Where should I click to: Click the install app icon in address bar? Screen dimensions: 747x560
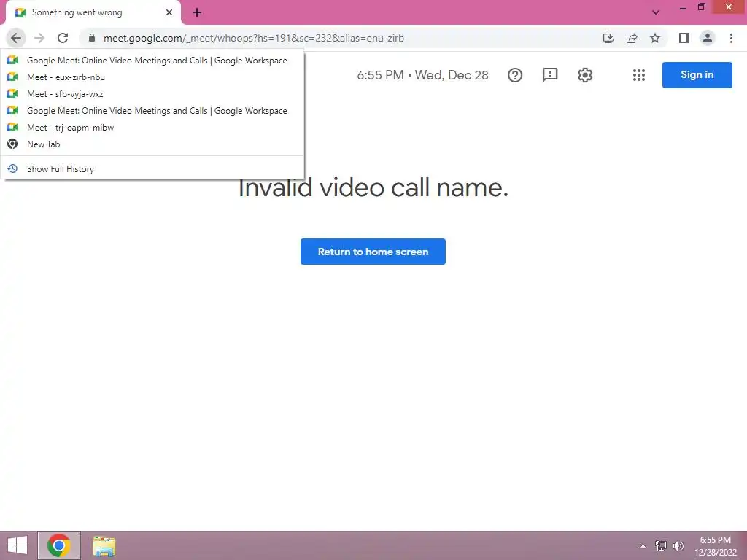tap(608, 38)
